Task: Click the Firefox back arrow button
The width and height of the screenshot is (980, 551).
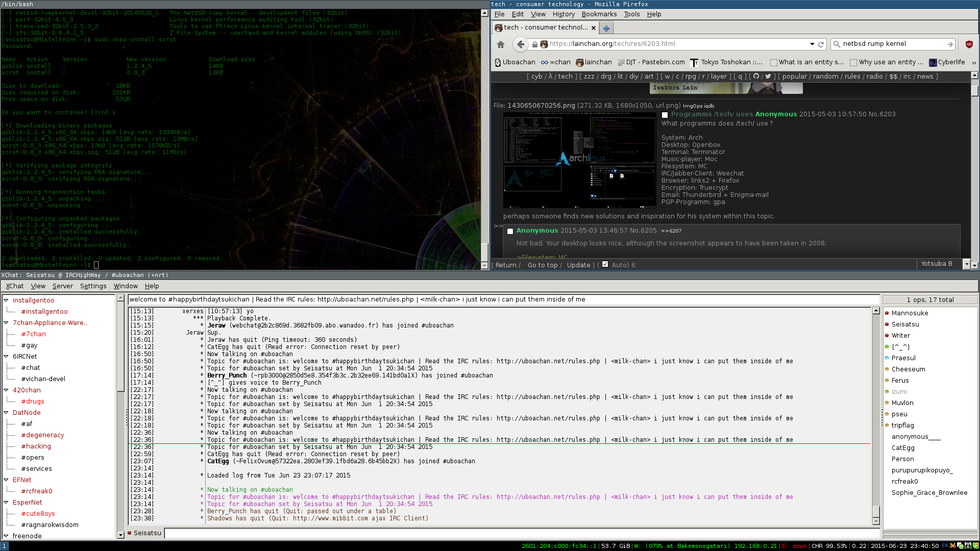Action: tap(521, 44)
